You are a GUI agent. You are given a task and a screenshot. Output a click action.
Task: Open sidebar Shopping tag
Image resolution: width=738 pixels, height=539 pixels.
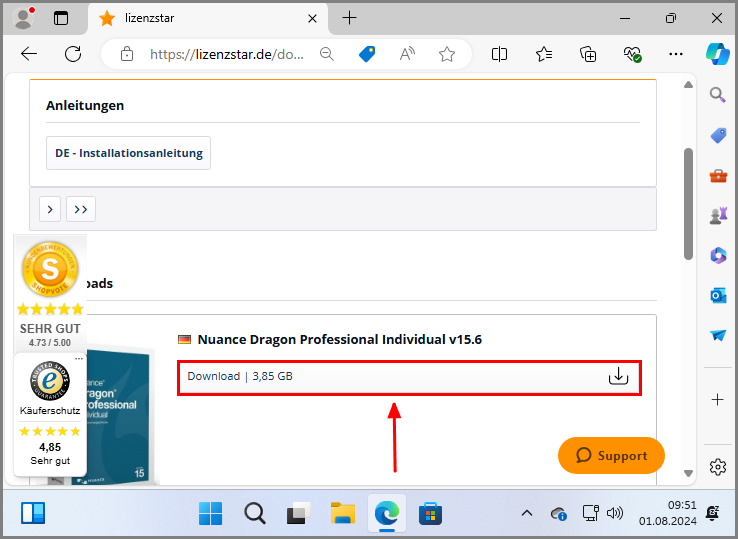718,136
